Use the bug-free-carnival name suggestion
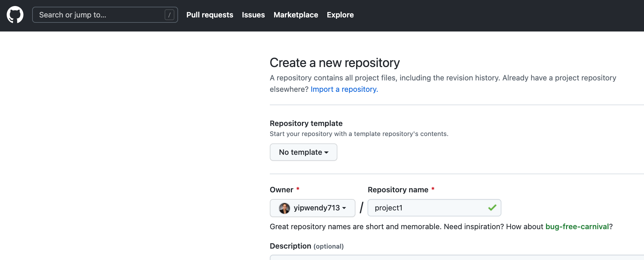644x260 pixels. pyautogui.click(x=577, y=226)
